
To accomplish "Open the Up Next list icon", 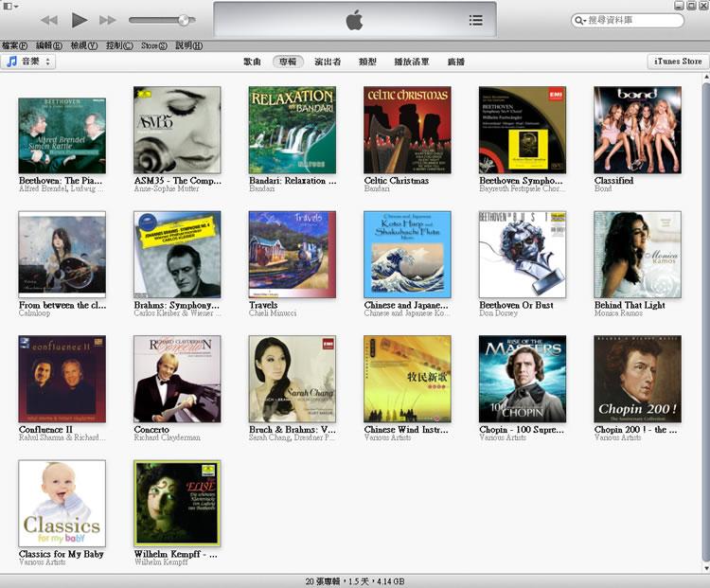I will click(x=475, y=20).
